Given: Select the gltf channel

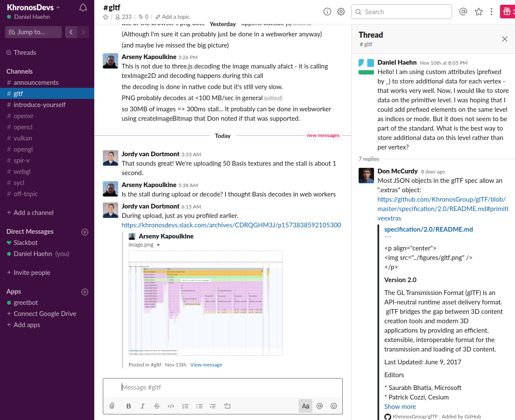Looking at the screenshot, I should [x=47, y=93].
